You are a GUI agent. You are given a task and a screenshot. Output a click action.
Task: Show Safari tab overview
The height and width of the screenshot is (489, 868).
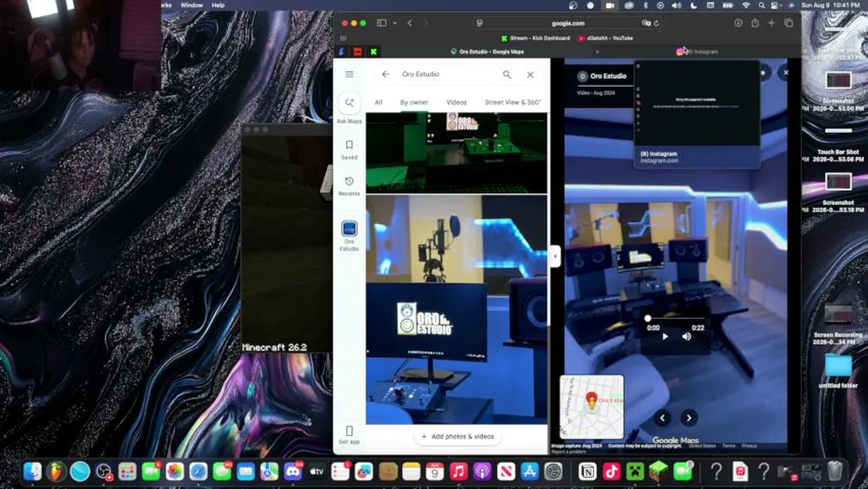pos(789,23)
